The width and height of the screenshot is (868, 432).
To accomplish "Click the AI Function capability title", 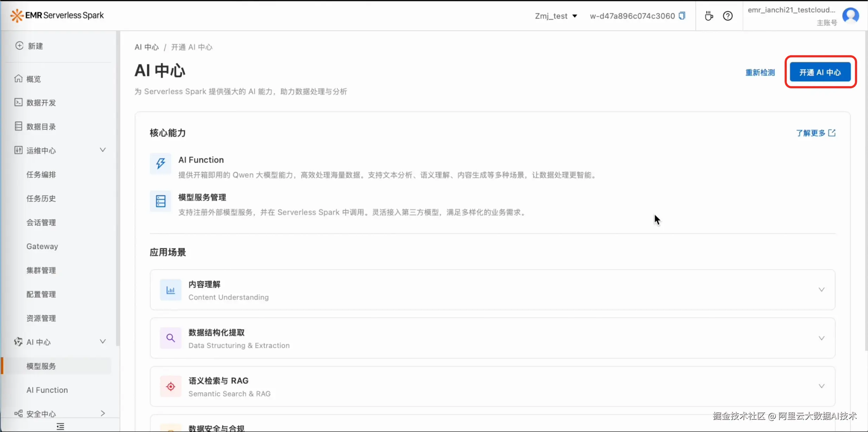I will [x=201, y=160].
